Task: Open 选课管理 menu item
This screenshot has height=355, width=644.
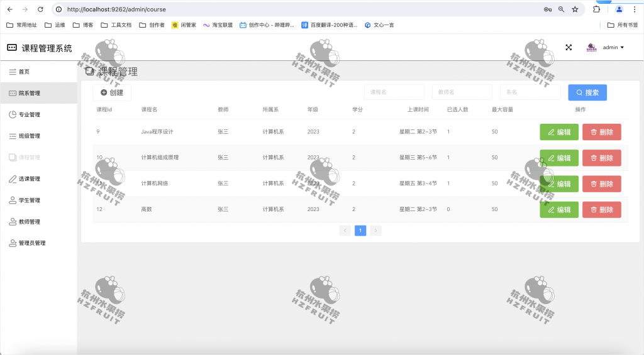Action: point(38,179)
